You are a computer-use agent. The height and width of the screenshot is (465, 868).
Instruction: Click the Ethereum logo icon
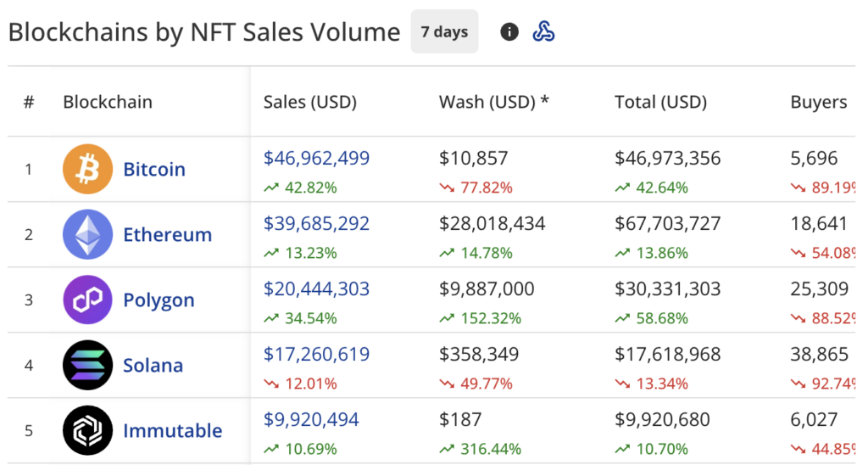click(x=87, y=234)
